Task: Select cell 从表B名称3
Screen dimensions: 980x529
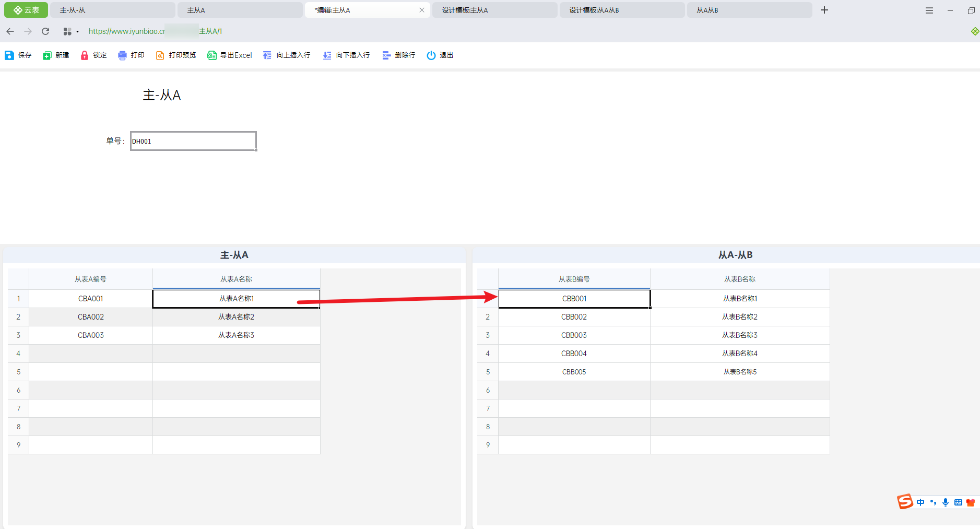Action: tap(740, 335)
